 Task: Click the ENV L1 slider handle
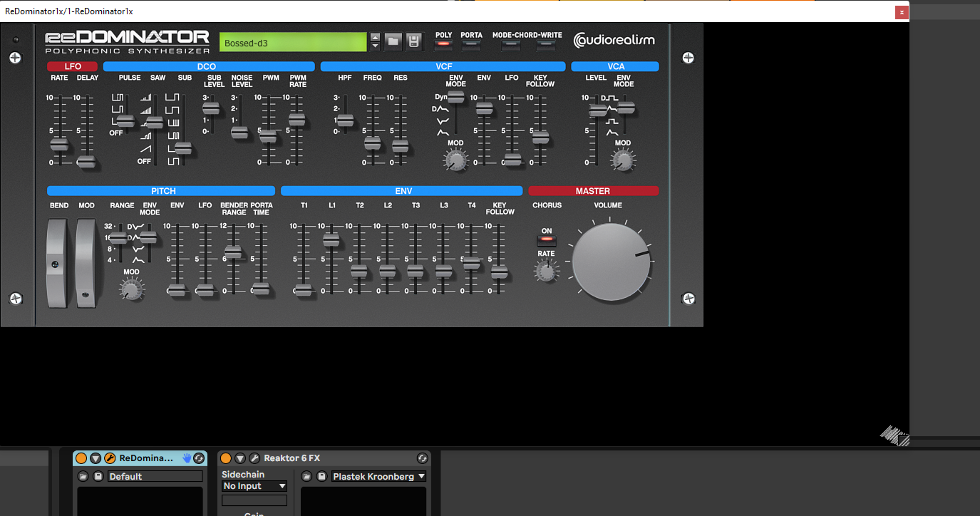(x=331, y=239)
